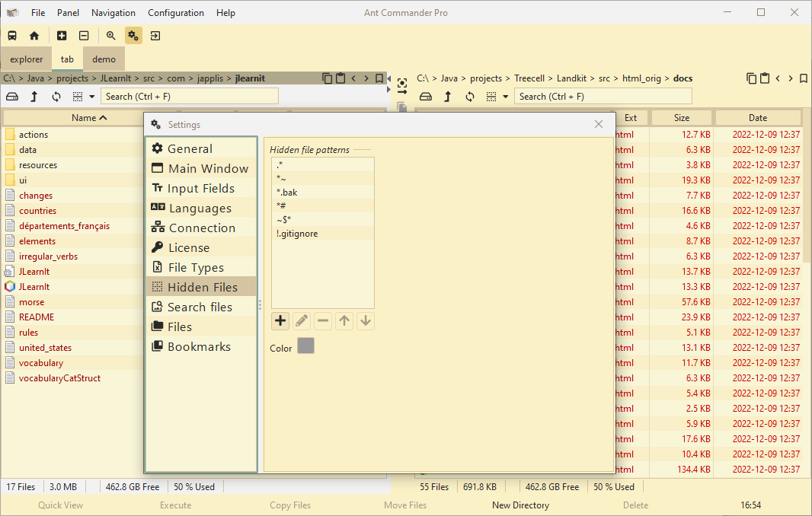Open the magnifier search tool in toolbar
The image size is (812, 516).
point(110,36)
